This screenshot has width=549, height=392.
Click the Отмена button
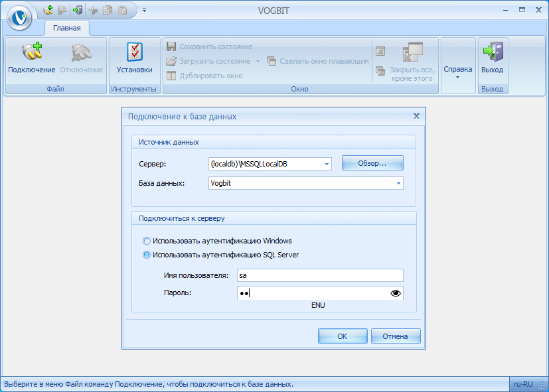[395, 336]
